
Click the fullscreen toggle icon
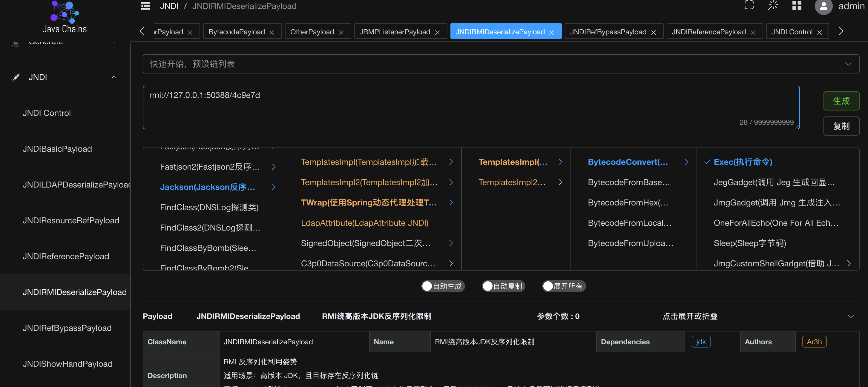(749, 5)
